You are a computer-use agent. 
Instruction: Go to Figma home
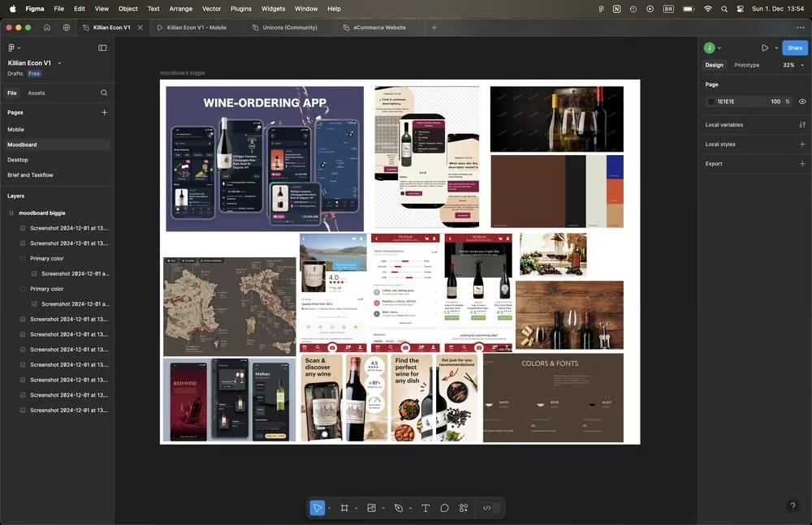(x=47, y=28)
